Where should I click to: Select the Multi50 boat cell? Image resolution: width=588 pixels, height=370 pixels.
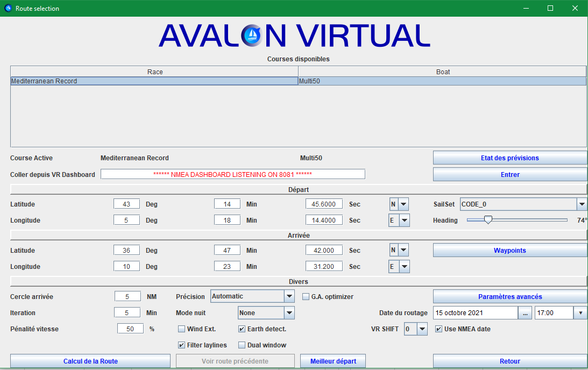coord(443,81)
